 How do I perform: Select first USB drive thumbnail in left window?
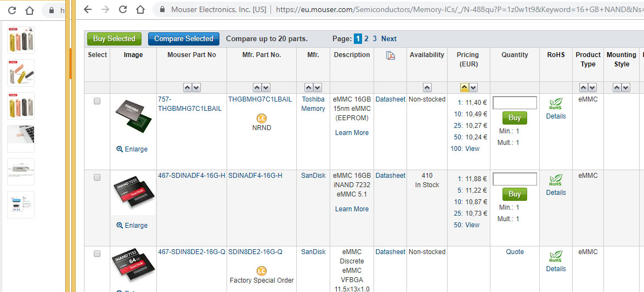coord(21,40)
